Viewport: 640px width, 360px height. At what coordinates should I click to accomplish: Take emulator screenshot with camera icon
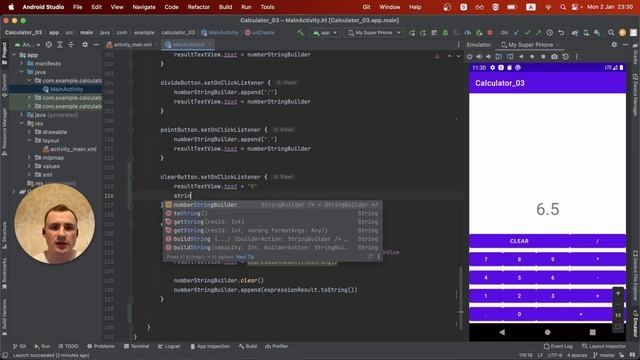554,56
